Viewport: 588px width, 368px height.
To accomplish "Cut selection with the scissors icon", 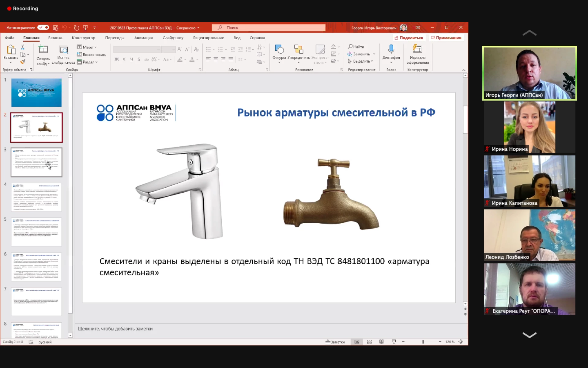I will pos(22,47).
